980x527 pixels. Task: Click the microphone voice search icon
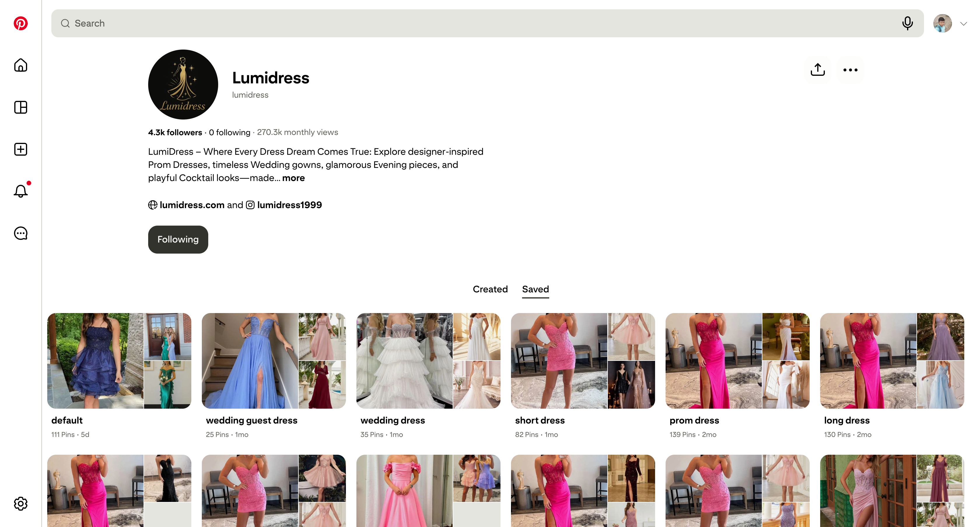click(x=907, y=23)
